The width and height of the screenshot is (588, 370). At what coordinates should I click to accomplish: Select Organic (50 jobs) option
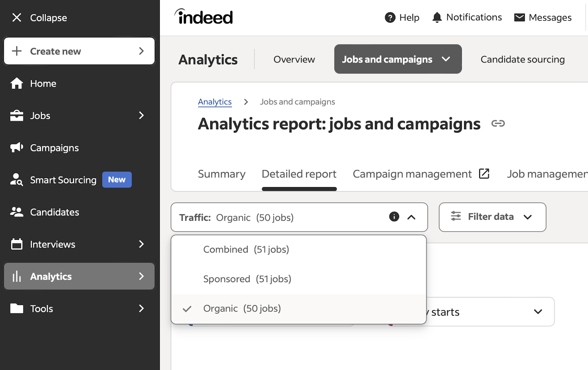[x=298, y=309]
